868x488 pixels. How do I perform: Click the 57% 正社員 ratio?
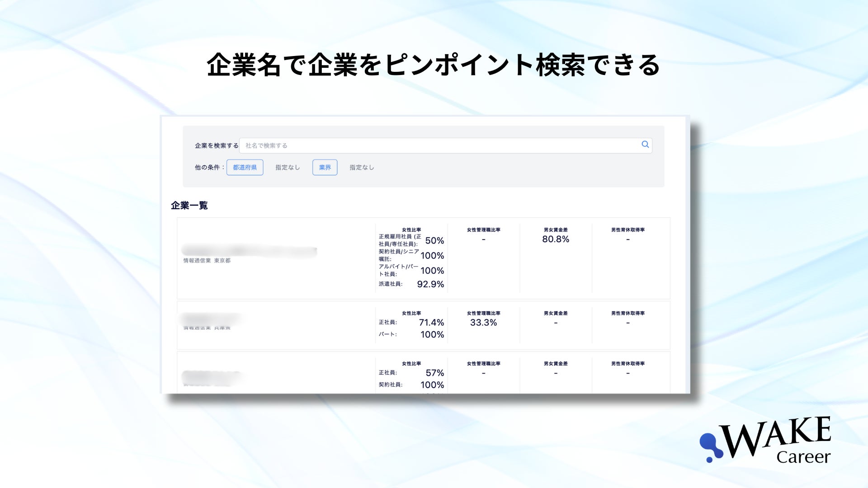click(x=434, y=373)
